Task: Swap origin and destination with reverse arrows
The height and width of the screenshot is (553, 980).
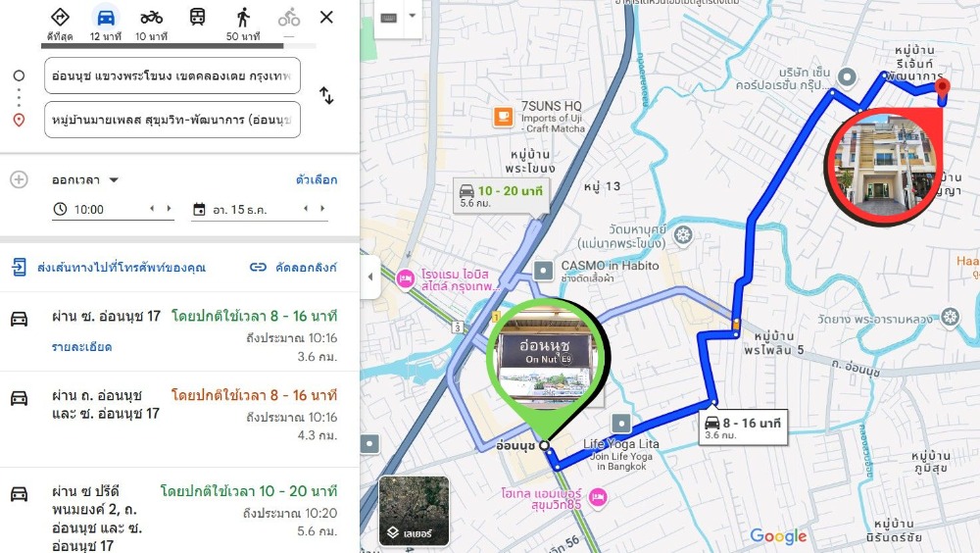Action: (326, 96)
